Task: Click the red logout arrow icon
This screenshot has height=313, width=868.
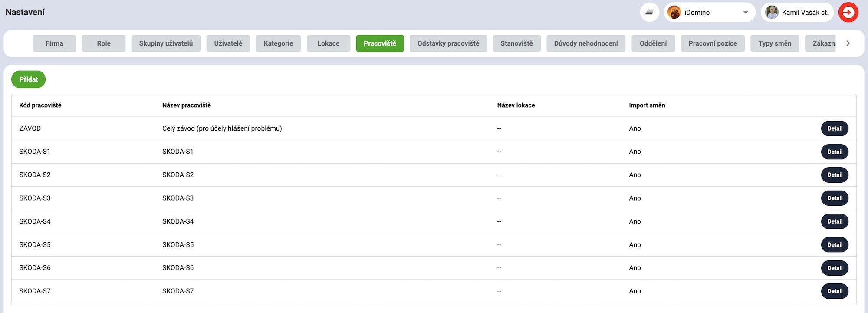Action: click(x=848, y=12)
